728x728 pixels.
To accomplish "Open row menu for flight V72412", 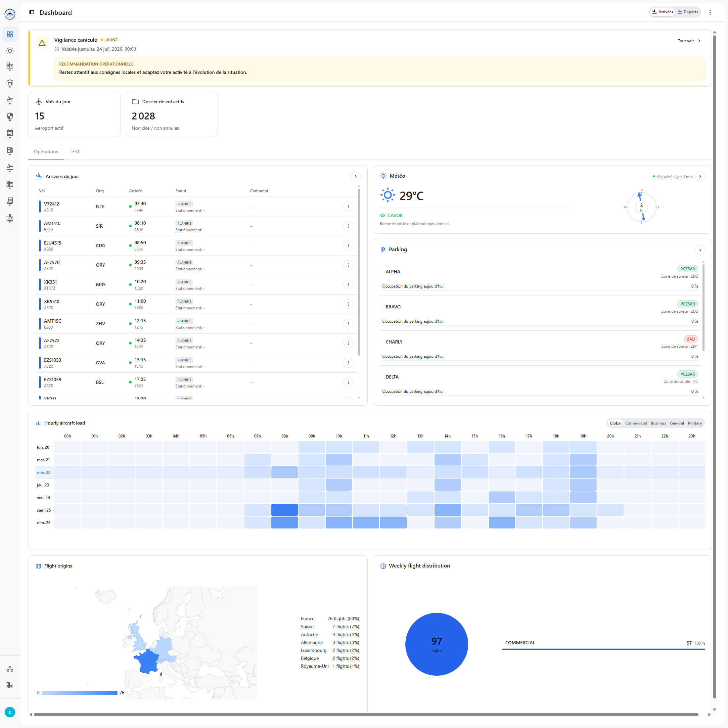I will tap(348, 206).
